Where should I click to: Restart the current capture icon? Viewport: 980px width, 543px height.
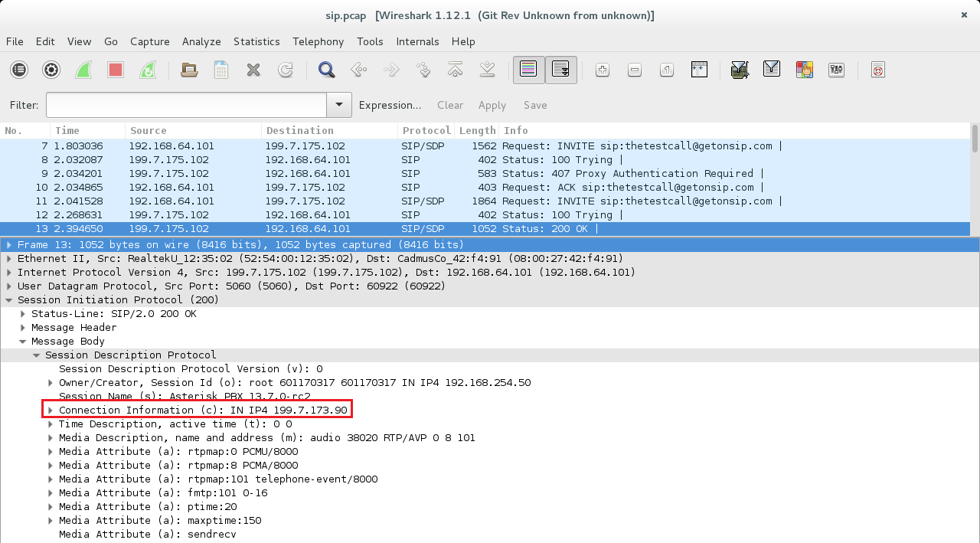(x=148, y=70)
